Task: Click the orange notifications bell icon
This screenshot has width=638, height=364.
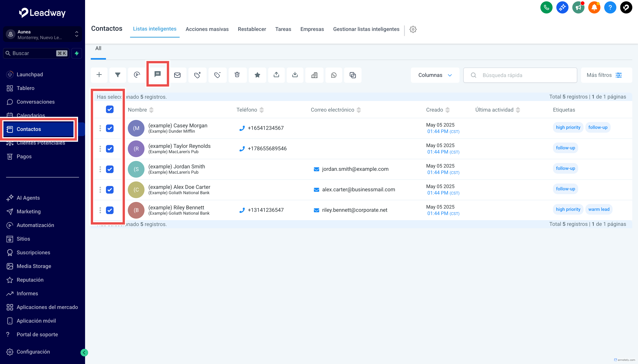Action: 594,8
